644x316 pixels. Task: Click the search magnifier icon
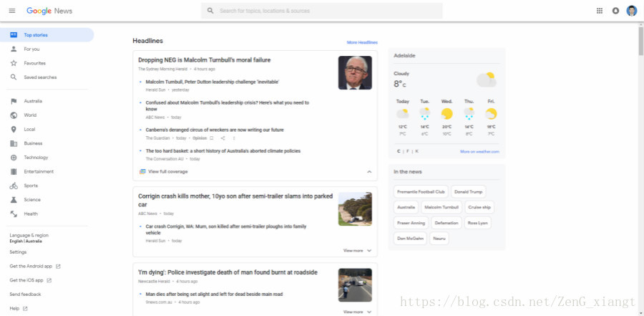[210, 11]
